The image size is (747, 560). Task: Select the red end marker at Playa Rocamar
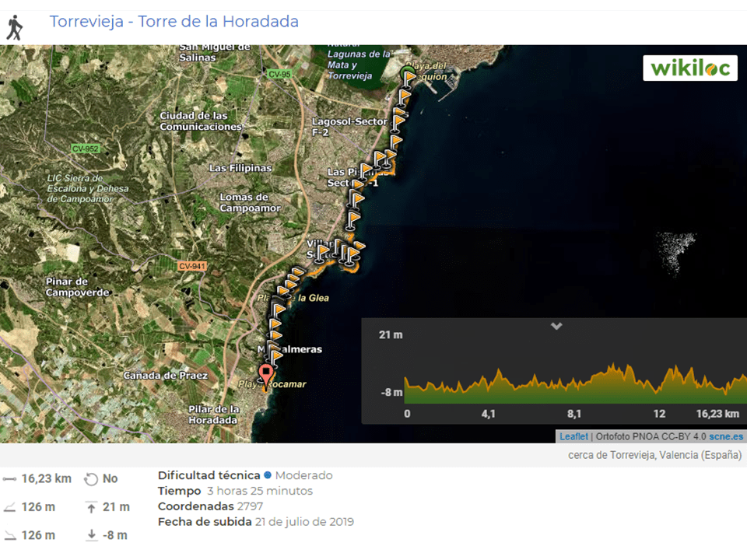(266, 375)
